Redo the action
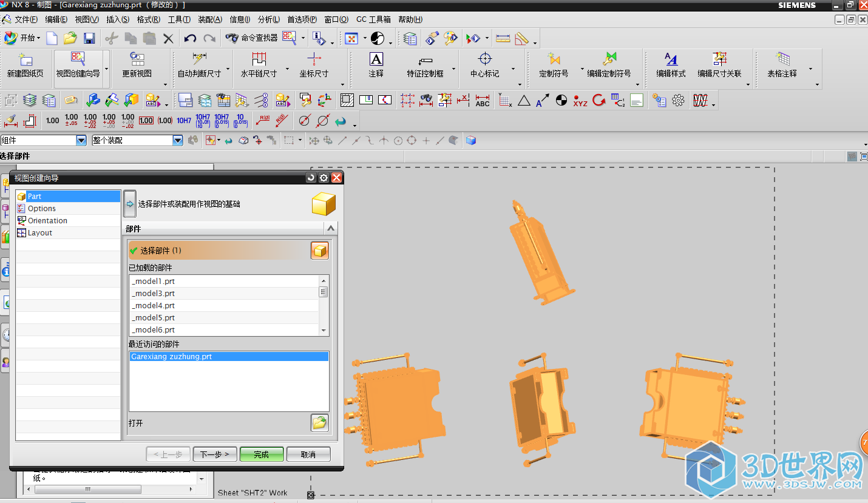Image resolution: width=868 pixels, height=503 pixels. click(209, 38)
